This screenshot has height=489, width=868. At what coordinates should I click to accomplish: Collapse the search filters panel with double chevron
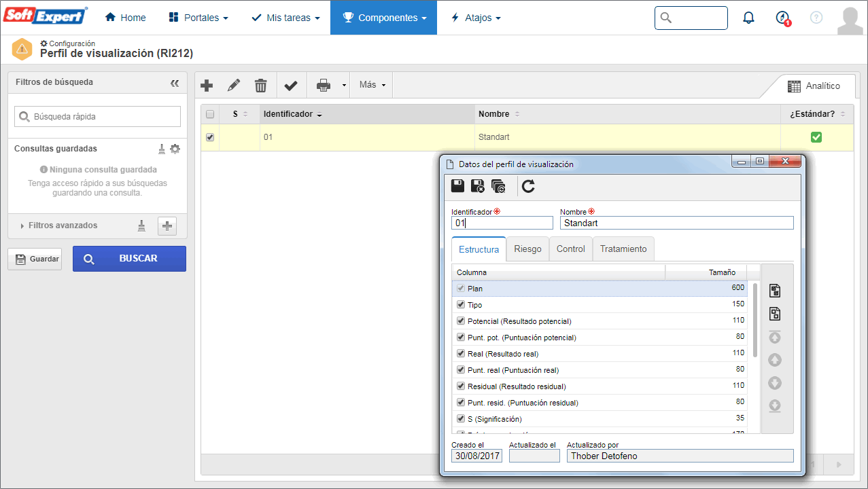coord(175,83)
